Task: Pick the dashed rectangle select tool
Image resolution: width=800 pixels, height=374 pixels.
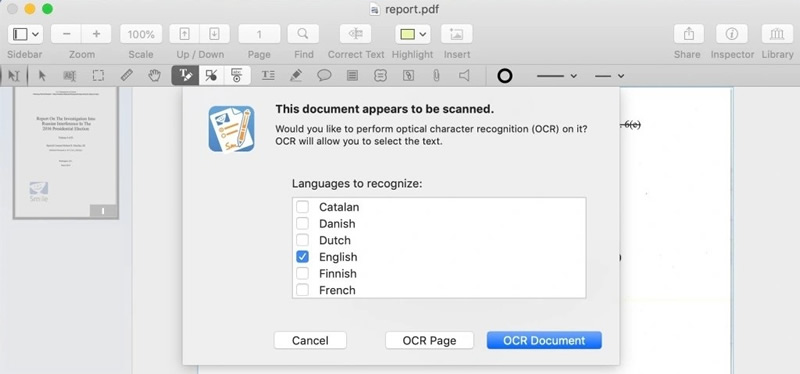Action: [98, 76]
